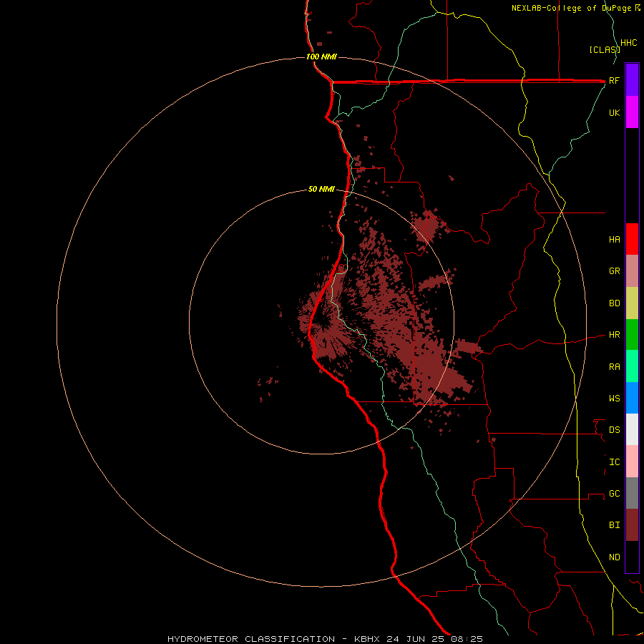Click the UK magenta legend swatch
644x644 pixels.
tap(632, 112)
